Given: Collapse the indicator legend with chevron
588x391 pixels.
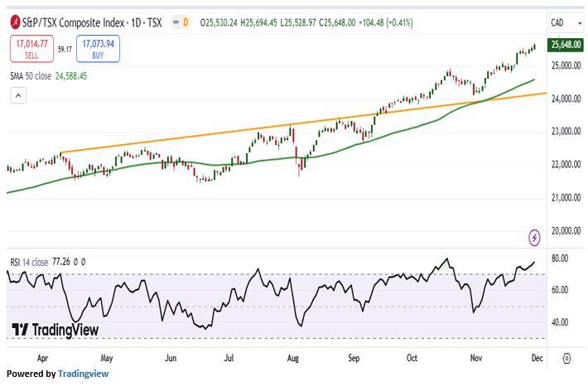Looking at the screenshot, I should [19, 96].
